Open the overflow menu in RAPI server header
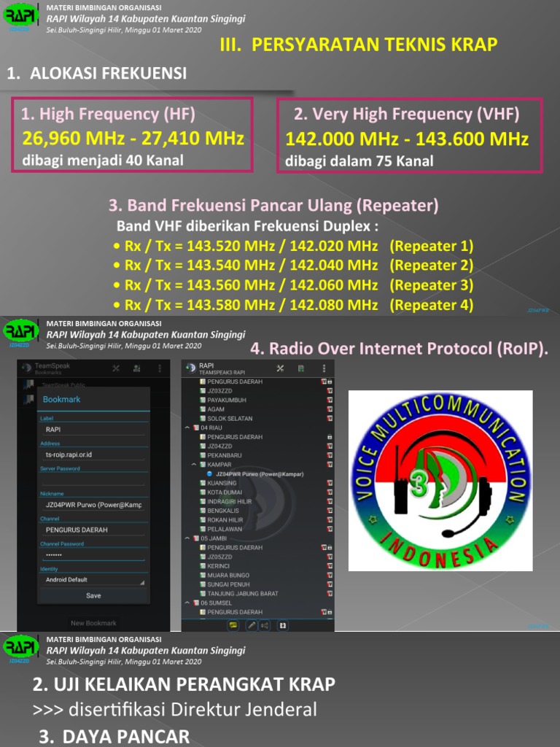The height and width of the screenshot is (747, 560). coord(324,368)
